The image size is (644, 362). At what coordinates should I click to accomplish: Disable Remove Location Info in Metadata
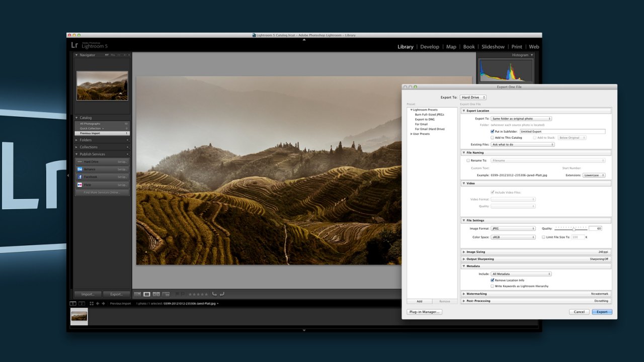[x=492, y=280]
